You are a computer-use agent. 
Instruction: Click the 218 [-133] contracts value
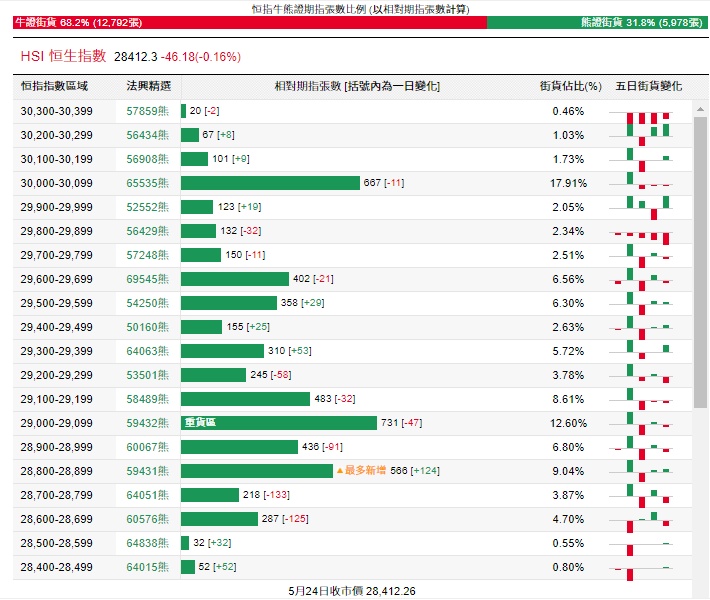[x=266, y=494]
